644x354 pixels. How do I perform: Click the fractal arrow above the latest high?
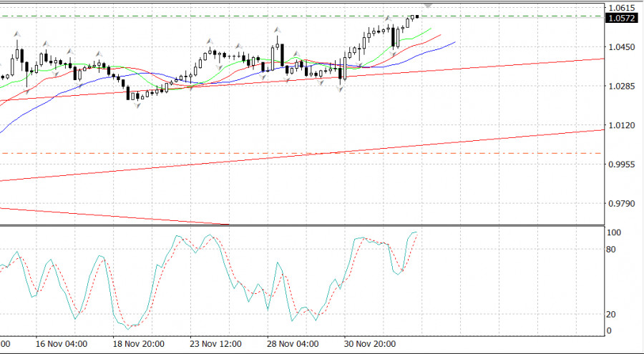click(387, 18)
